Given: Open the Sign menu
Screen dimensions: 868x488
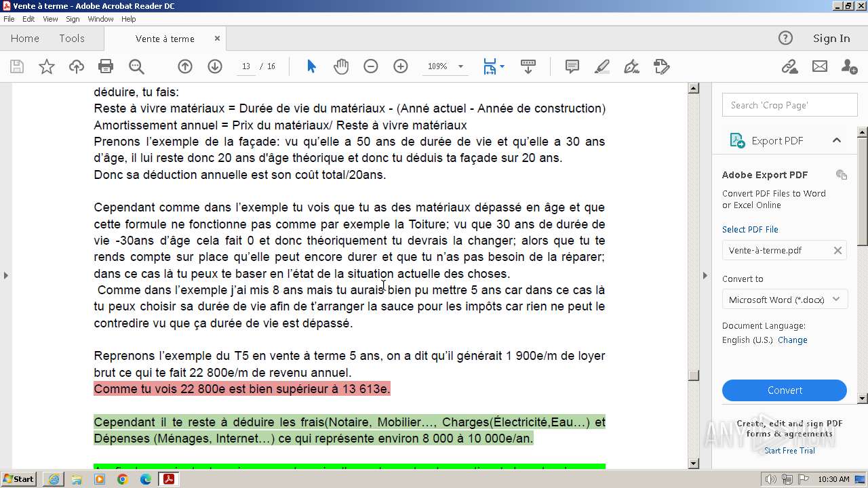Looking at the screenshot, I should click(73, 19).
